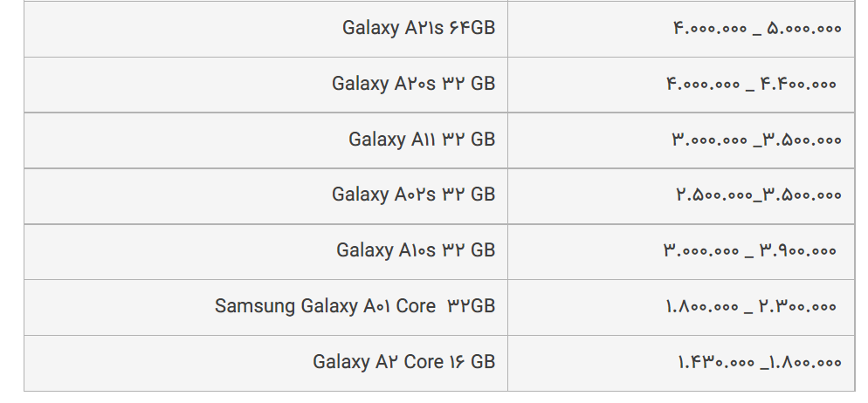868x403 pixels.
Task: Select the Galaxy A20s 32 GB model cell
Action: point(265,85)
